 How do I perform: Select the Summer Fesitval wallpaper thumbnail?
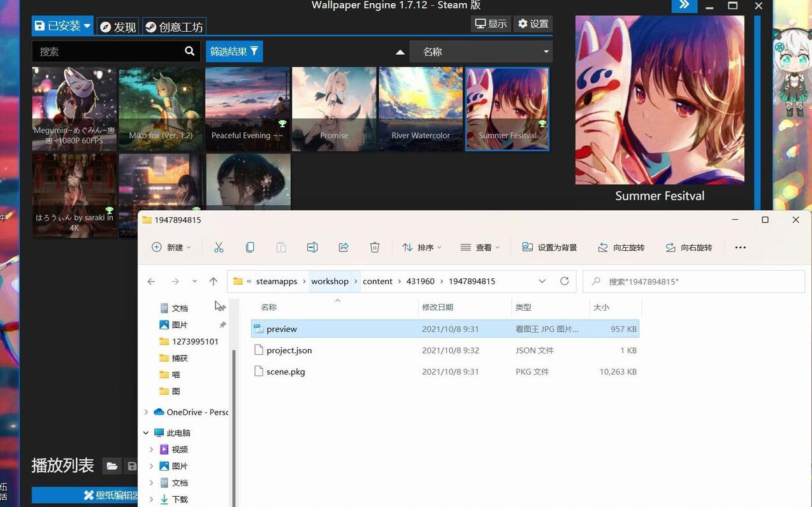point(507,109)
